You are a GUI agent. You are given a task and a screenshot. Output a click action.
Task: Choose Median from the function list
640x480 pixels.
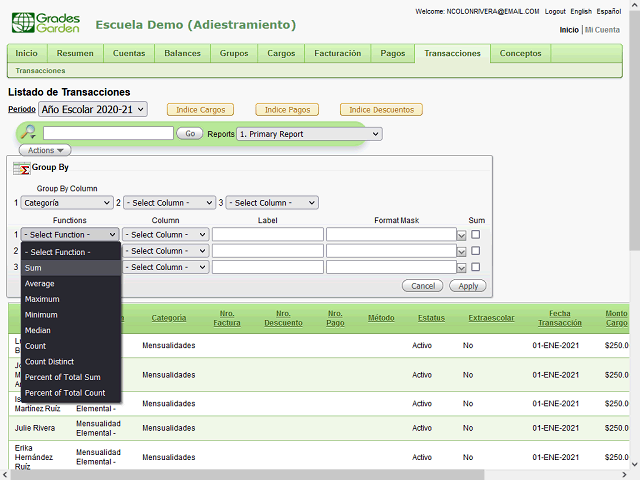coord(71,330)
